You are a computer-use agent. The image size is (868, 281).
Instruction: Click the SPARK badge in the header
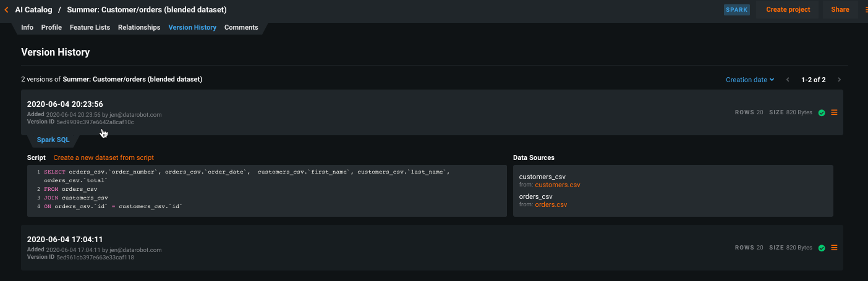(736, 10)
